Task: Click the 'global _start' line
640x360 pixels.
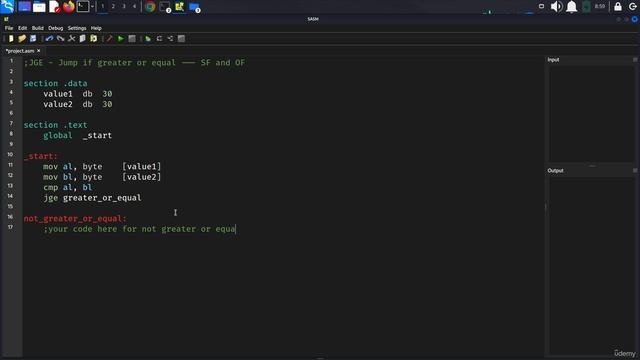Action: tap(78, 136)
